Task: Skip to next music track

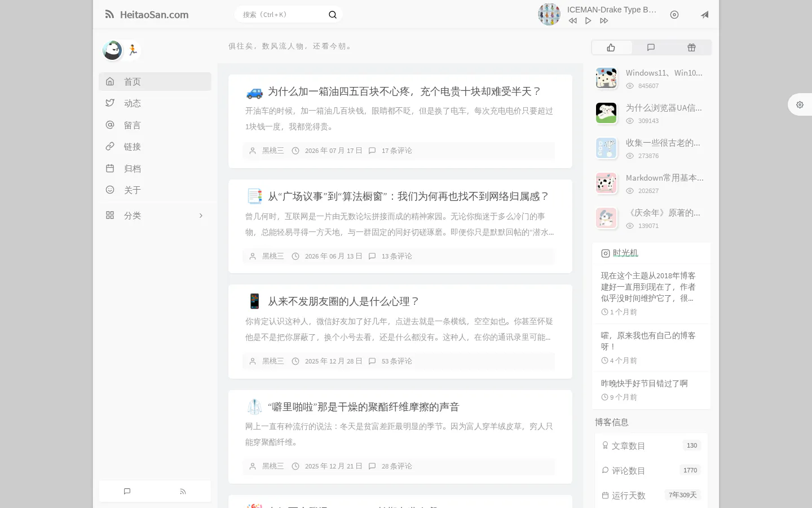Action: point(604,21)
